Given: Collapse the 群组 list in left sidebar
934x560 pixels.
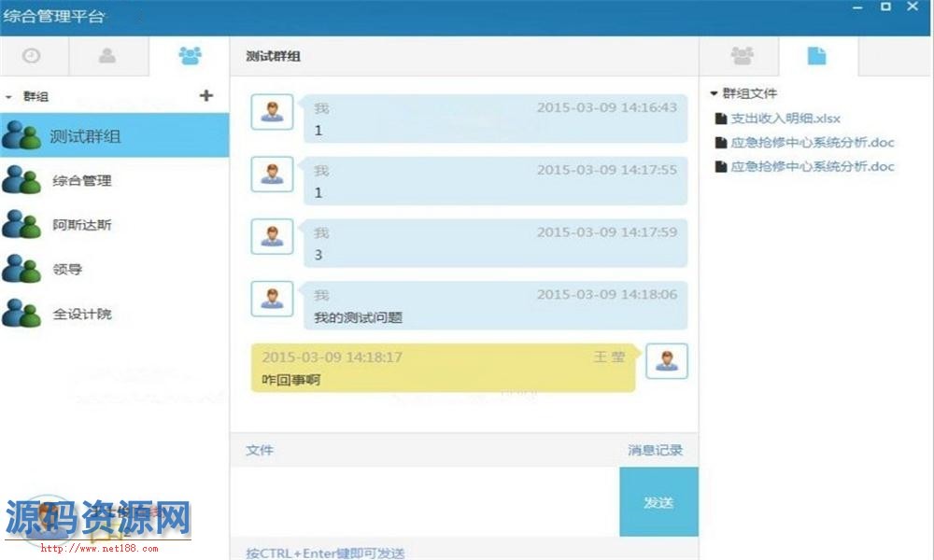Looking at the screenshot, I should click(9, 97).
